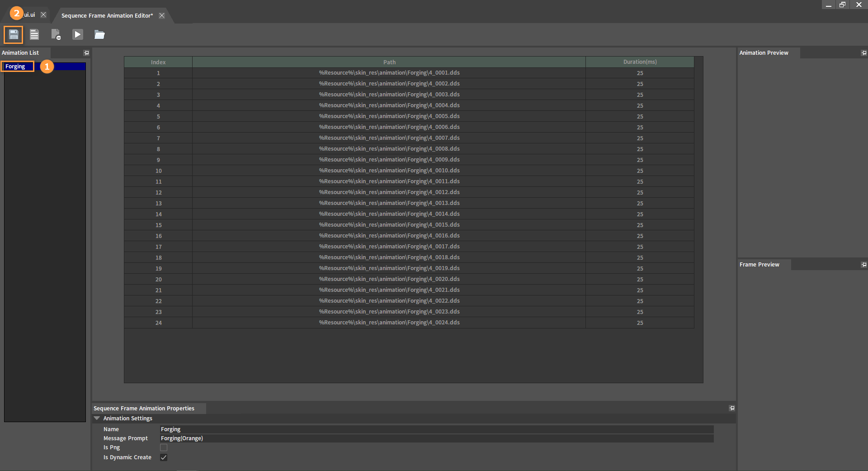Edit the Name field containing Forging

coord(437,429)
